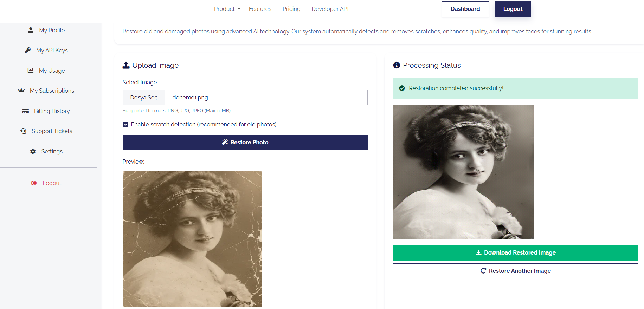Click the upload icon beside Upload Image

click(x=126, y=65)
